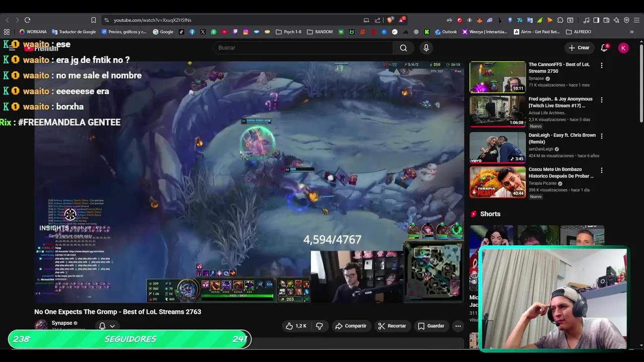Open the Instagram bookmark
The image size is (644, 362).
point(246,32)
